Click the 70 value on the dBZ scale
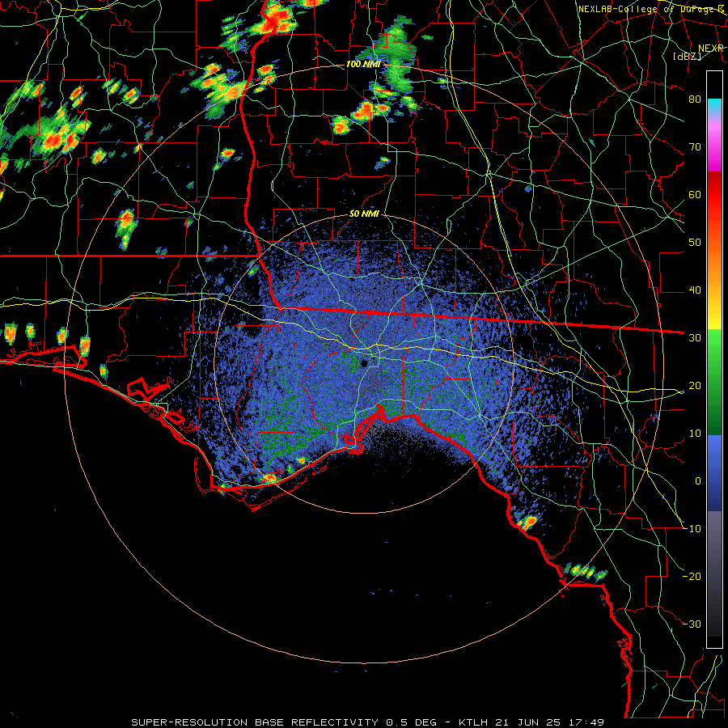The height and width of the screenshot is (728, 728). (x=695, y=146)
